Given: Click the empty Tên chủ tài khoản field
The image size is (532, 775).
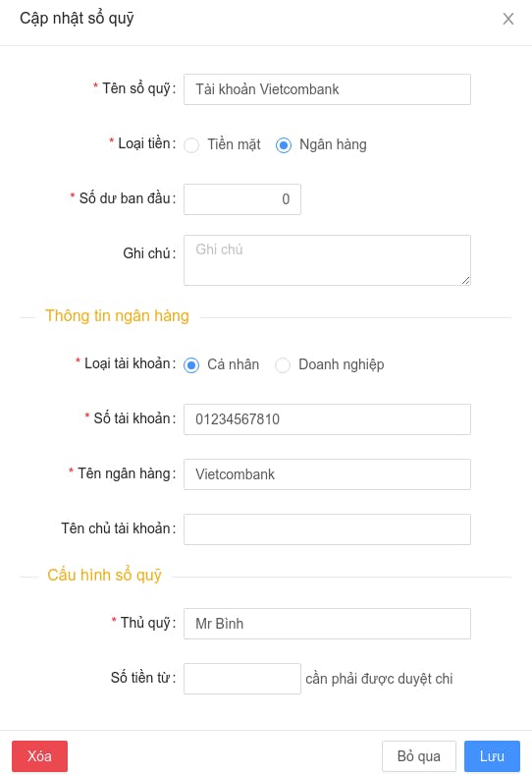Looking at the screenshot, I should click(x=327, y=529).
